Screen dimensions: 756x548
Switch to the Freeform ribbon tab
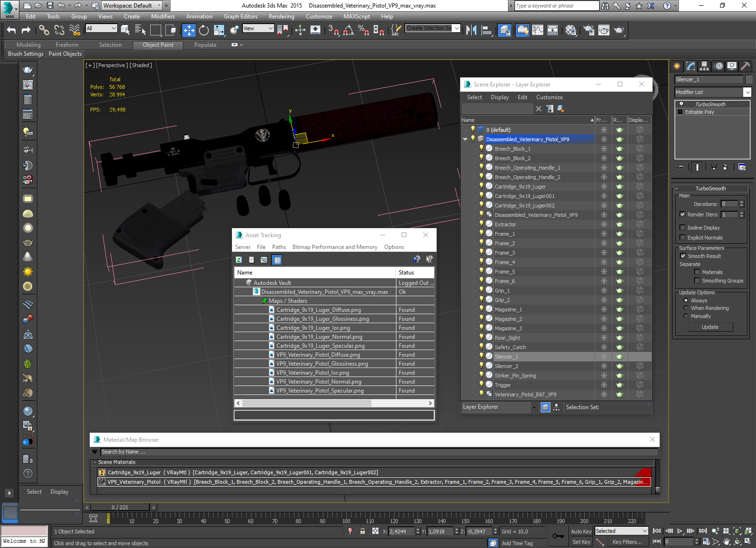[x=67, y=45]
